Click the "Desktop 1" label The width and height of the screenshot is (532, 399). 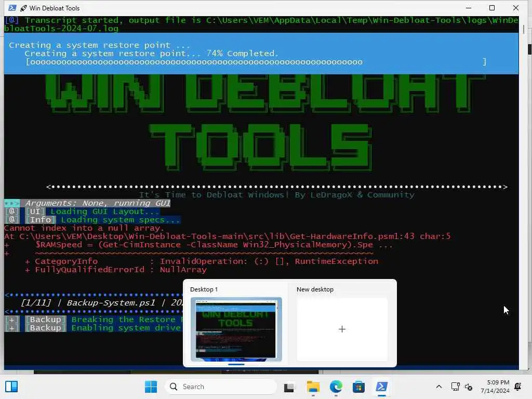(204, 289)
